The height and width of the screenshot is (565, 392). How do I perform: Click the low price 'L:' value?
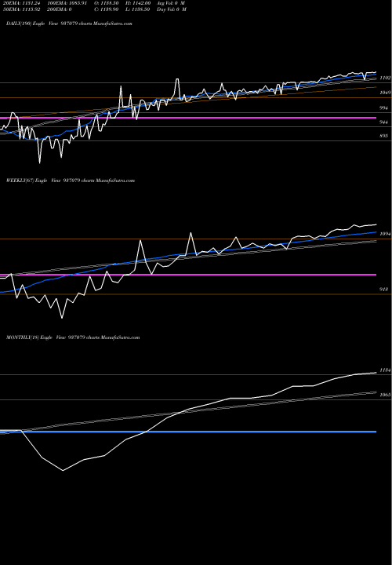137,9
